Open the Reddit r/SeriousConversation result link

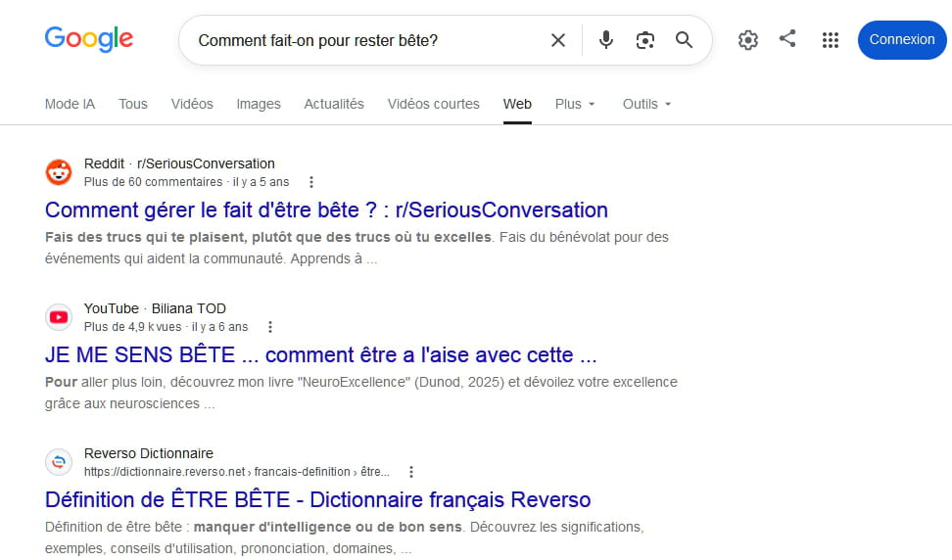coord(326,210)
